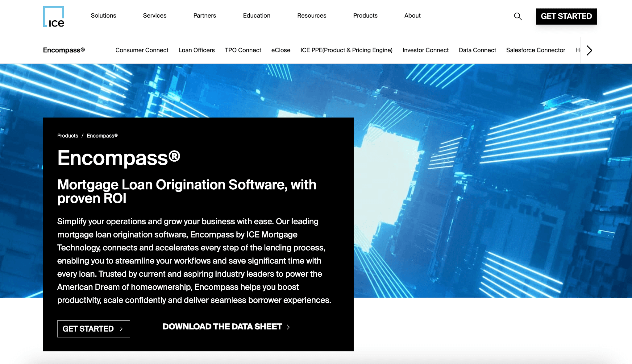Go to the Data Connect tab
This screenshot has width=632, height=364.
coord(477,50)
